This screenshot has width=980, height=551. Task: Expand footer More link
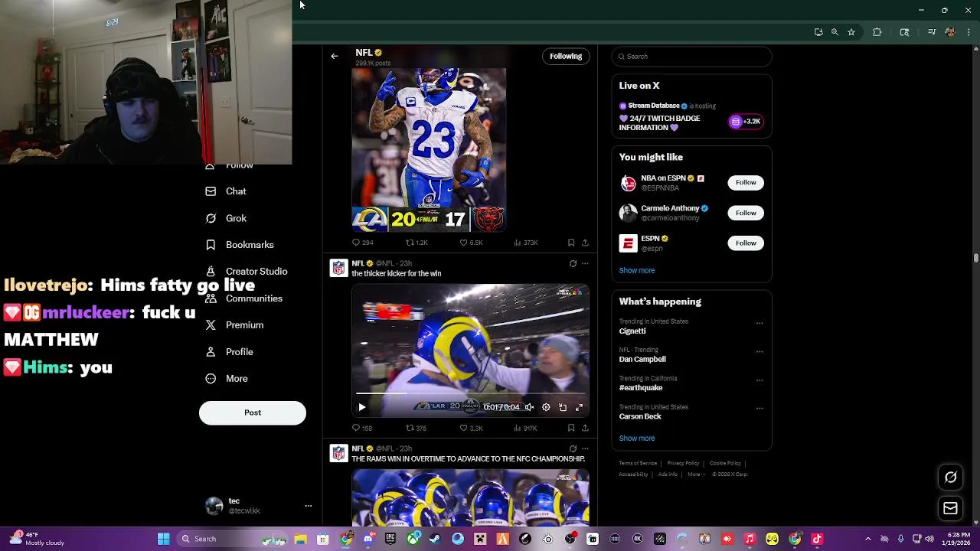pos(695,474)
